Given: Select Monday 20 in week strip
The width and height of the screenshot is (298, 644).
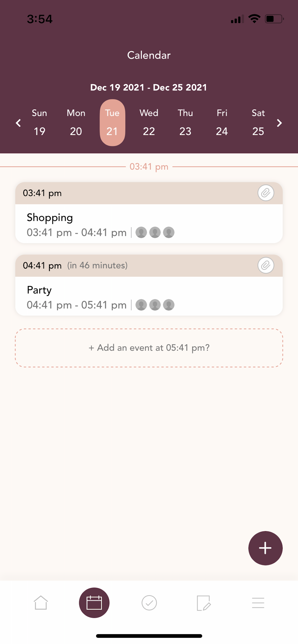Looking at the screenshot, I should tap(76, 122).
